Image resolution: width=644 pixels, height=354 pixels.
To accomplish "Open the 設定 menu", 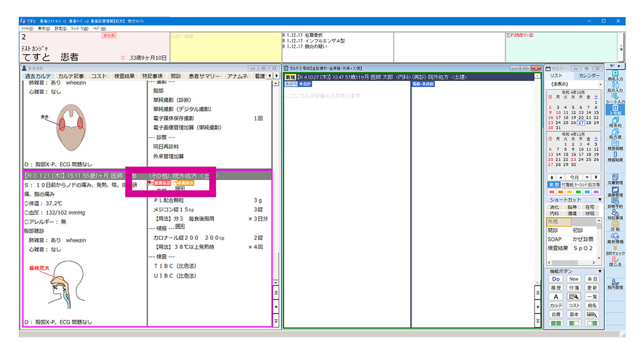I will (x=60, y=28).
